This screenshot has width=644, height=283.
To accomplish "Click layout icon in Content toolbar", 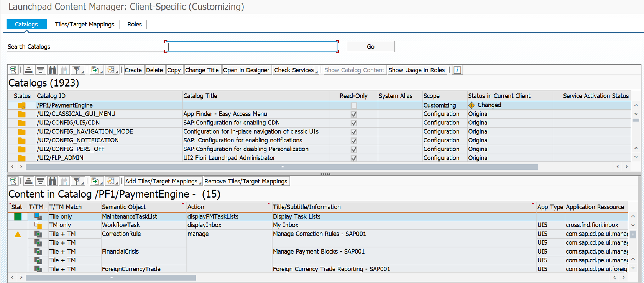I will pyautogui.click(x=112, y=181).
